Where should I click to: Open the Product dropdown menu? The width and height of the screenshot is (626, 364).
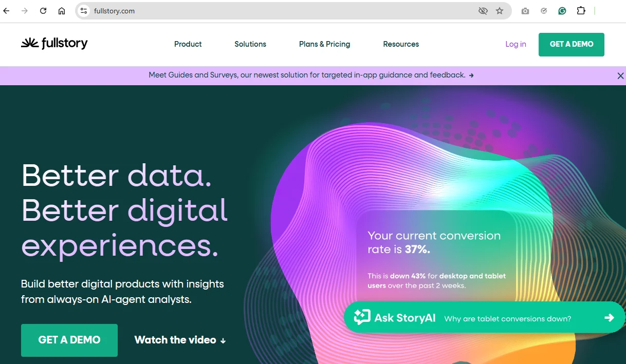click(x=188, y=44)
